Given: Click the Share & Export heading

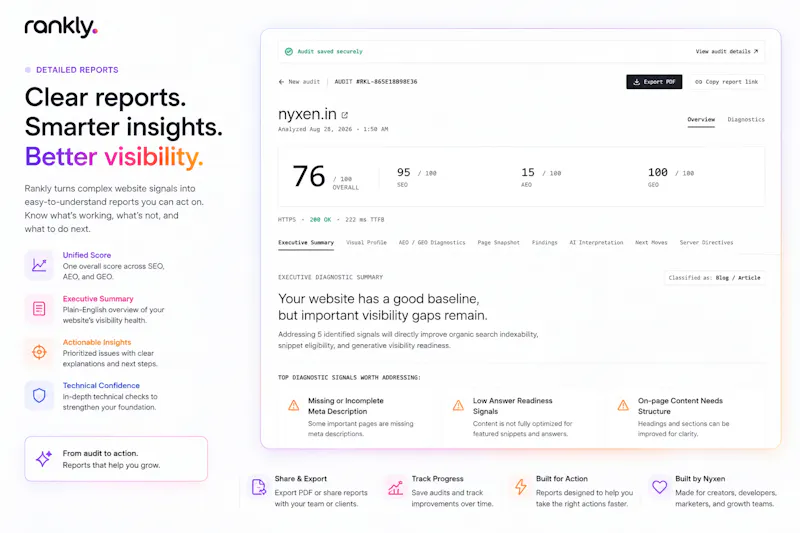Looking at the screenshot, I should coord(301,479).
